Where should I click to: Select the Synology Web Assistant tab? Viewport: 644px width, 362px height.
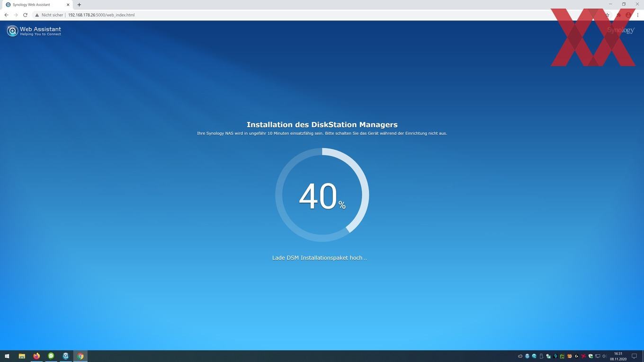tap(37, 5)
